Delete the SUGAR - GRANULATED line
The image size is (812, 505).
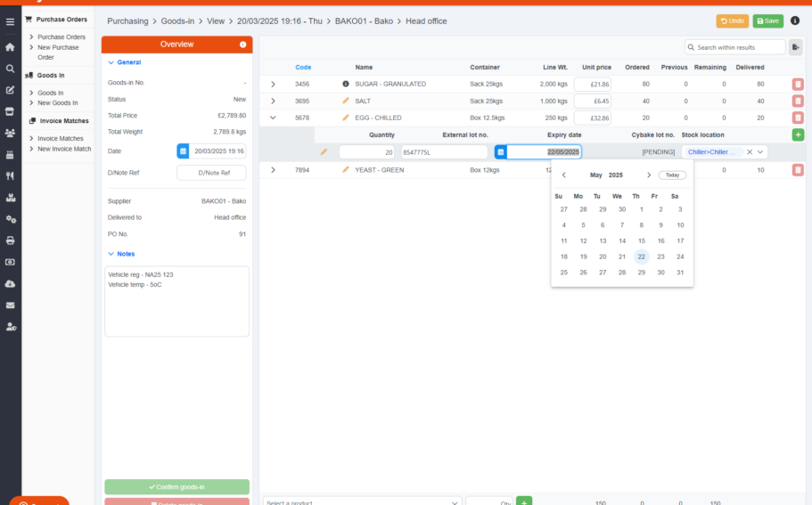(x=798, y=84)
